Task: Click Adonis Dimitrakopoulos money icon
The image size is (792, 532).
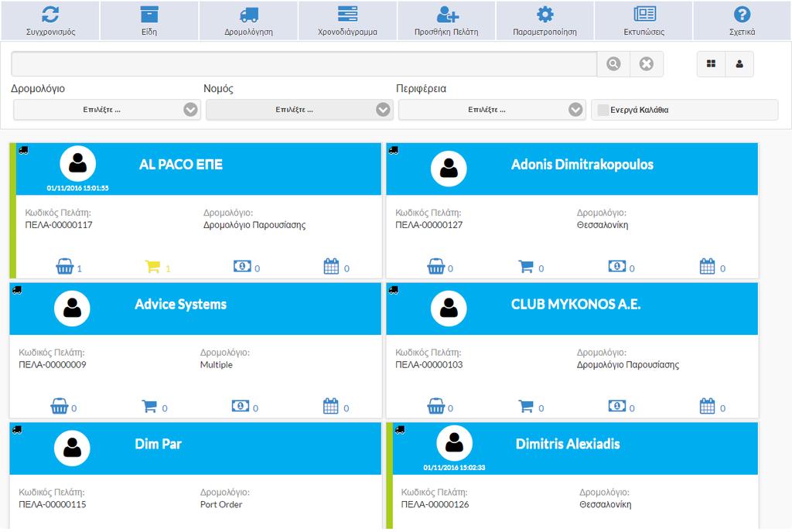Action: [617, 266]
